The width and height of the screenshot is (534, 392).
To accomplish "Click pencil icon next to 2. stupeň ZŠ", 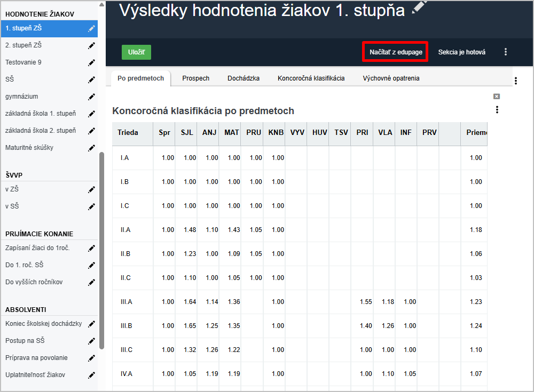I will [x=91, y=45].
